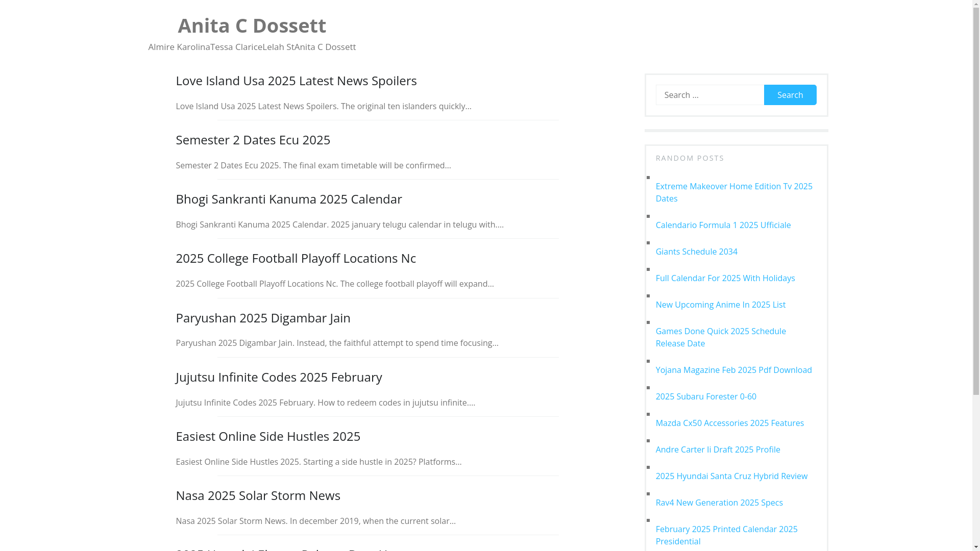The height and width of the screenshot is (551, 980).
Task: Open Games Done Quick 2025 Schedule Release Date
Action: click(721, 337)
